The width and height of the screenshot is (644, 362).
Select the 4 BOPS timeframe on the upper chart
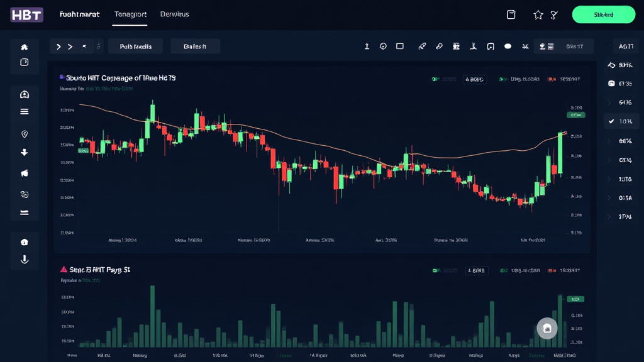point(475,79)
